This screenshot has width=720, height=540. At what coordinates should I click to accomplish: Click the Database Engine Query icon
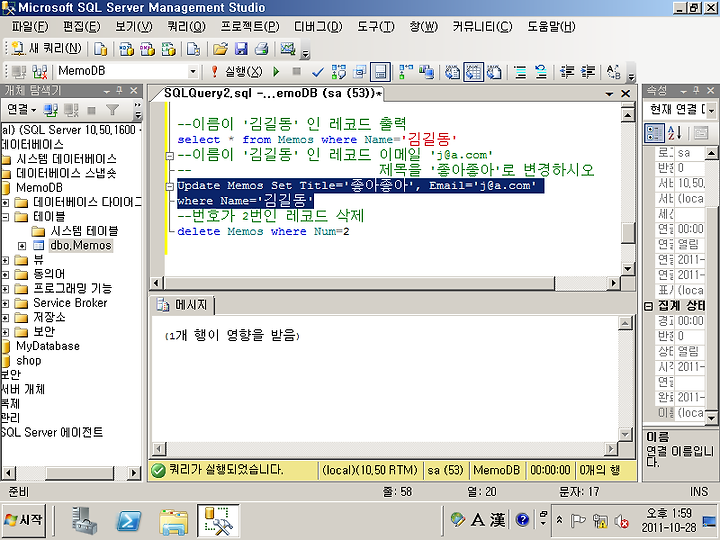tap(100, 49)
